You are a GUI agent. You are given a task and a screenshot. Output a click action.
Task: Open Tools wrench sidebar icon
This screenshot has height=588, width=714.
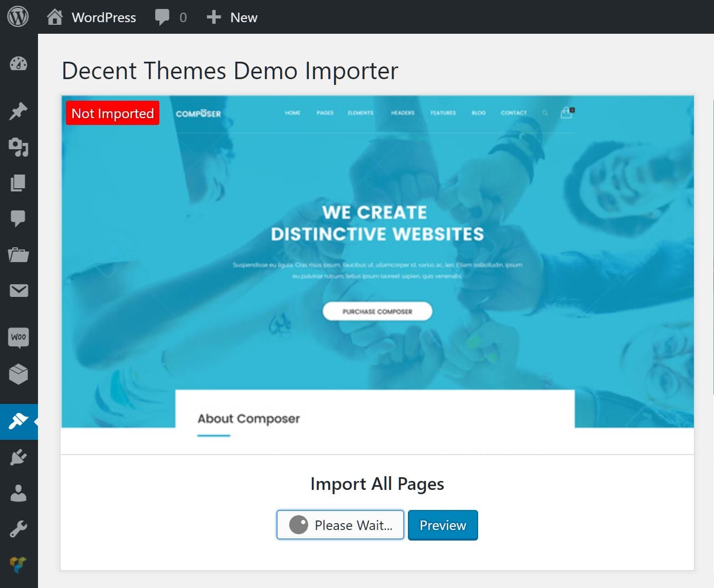point(18,528)
